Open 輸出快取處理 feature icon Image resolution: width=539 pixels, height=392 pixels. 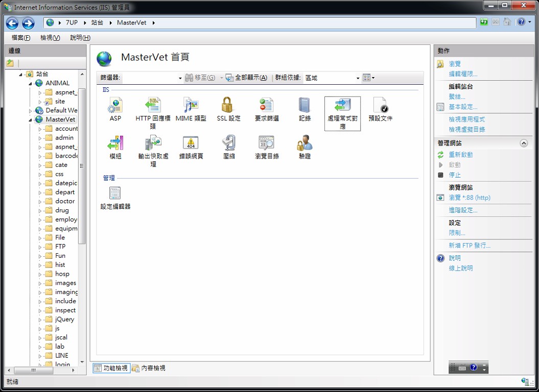[x=153, y=151]
